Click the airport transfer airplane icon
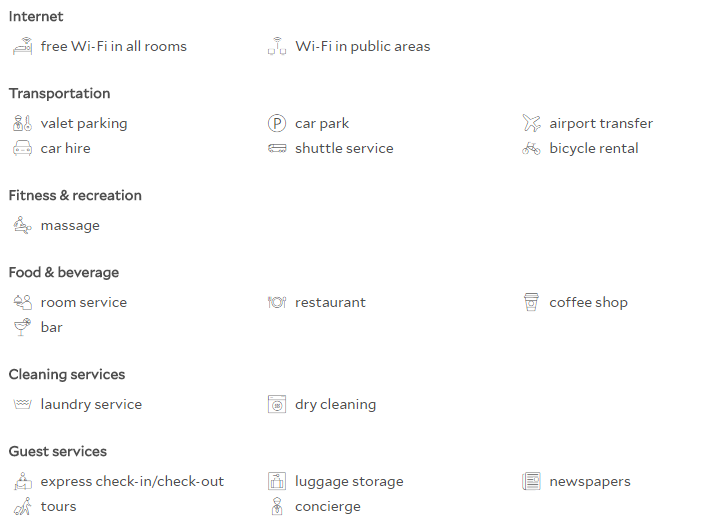The width and height of the screenshot is (726, 530). 532,124
